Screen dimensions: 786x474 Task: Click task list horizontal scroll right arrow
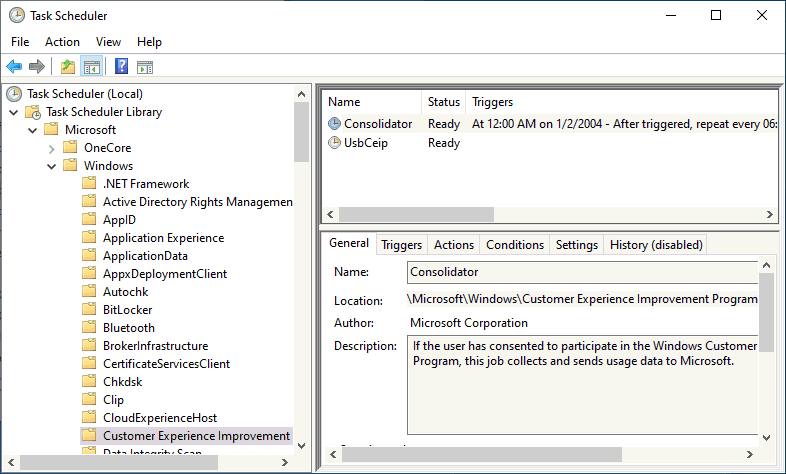pos(769,214)
